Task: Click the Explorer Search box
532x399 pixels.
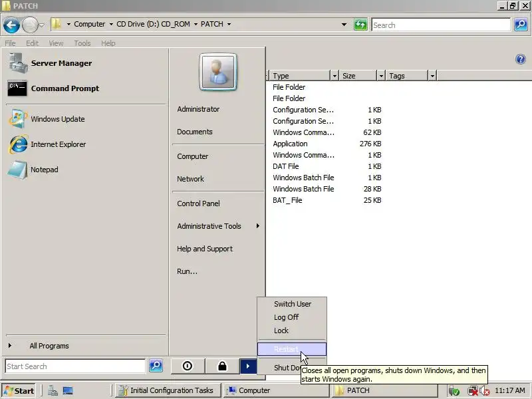Action: pos(441,25)
